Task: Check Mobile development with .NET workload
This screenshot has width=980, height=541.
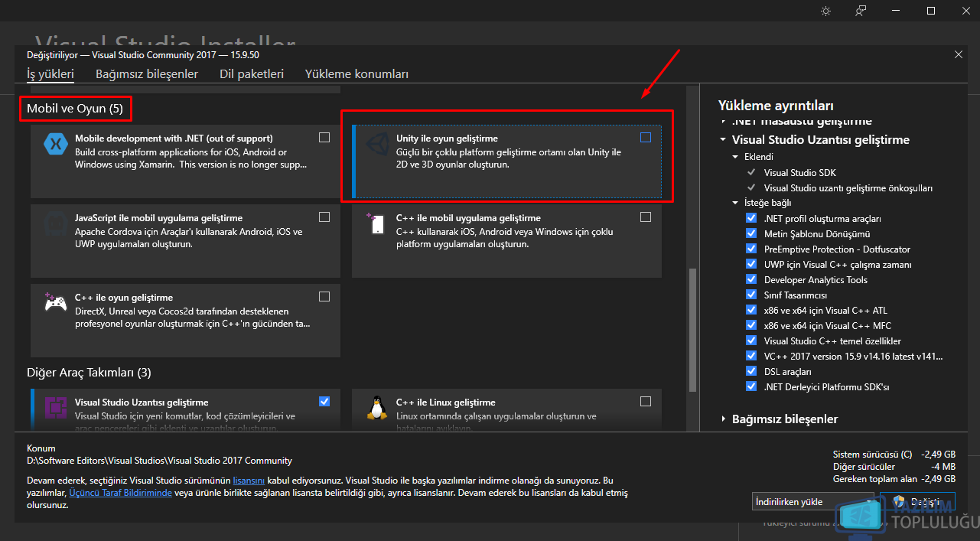Action: point(324,138)
